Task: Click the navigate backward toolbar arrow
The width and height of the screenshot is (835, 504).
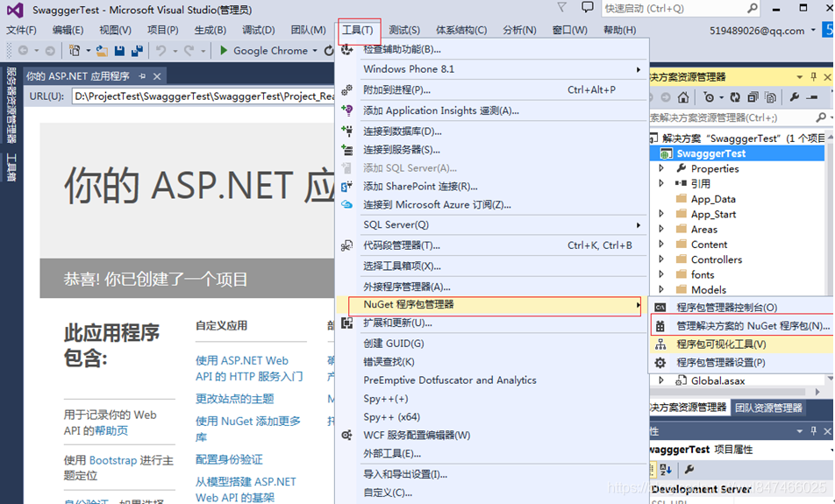Action: [23, 51]
